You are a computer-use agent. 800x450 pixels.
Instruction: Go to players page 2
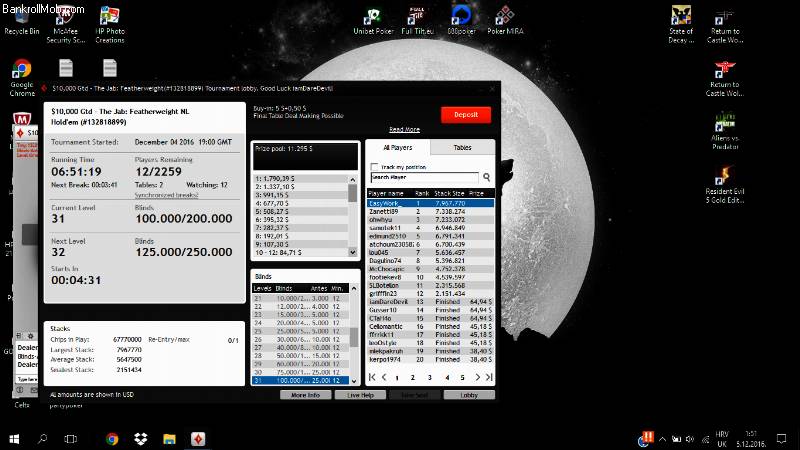[413, 378]
